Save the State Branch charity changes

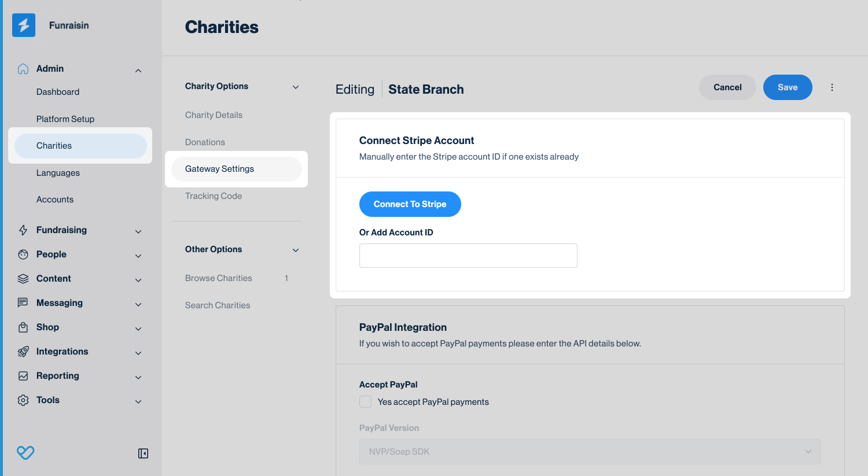coord(788,87)
